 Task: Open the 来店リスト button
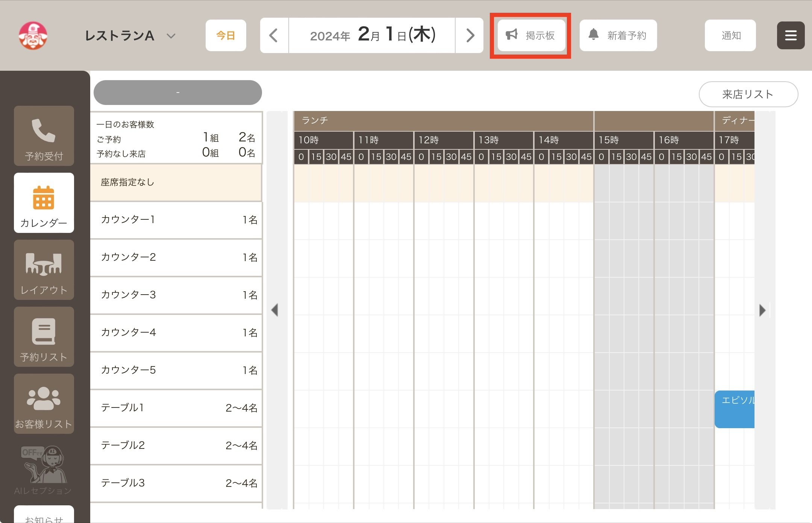coord(748,94)
